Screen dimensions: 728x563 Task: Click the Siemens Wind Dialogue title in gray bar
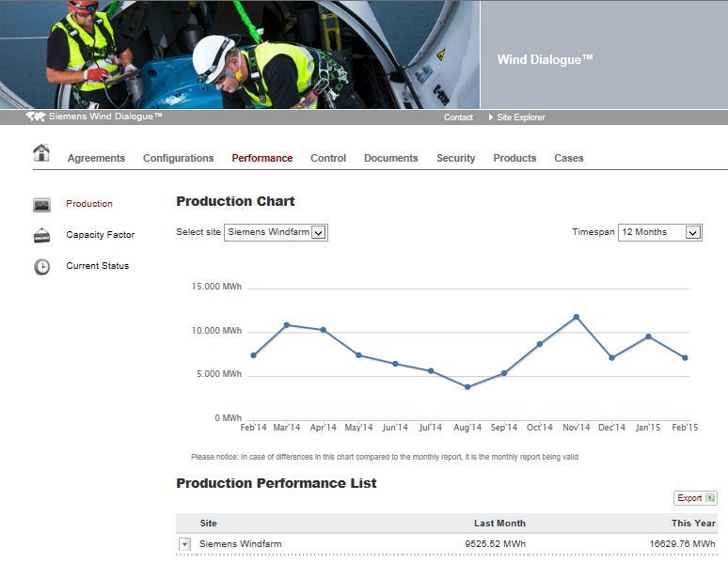[105, 117]
